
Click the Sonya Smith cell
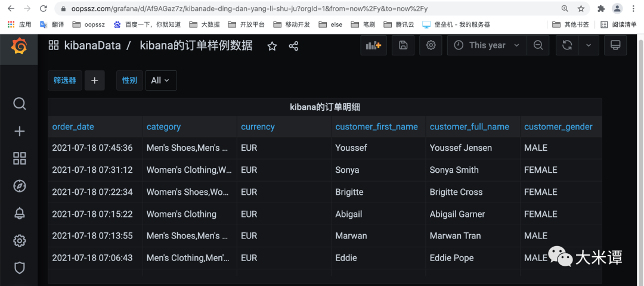[x=473, y=170]
